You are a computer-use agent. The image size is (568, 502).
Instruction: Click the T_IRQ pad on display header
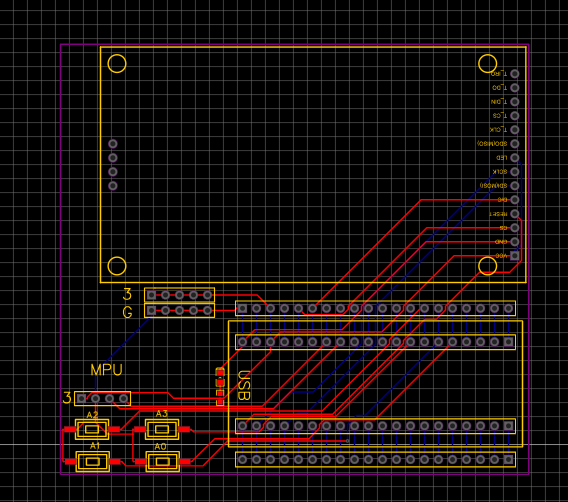[514, 74]
